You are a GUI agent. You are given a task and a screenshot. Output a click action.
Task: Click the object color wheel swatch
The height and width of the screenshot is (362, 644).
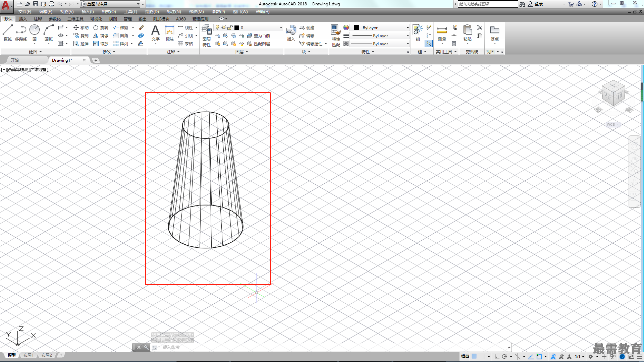[346, 27]
